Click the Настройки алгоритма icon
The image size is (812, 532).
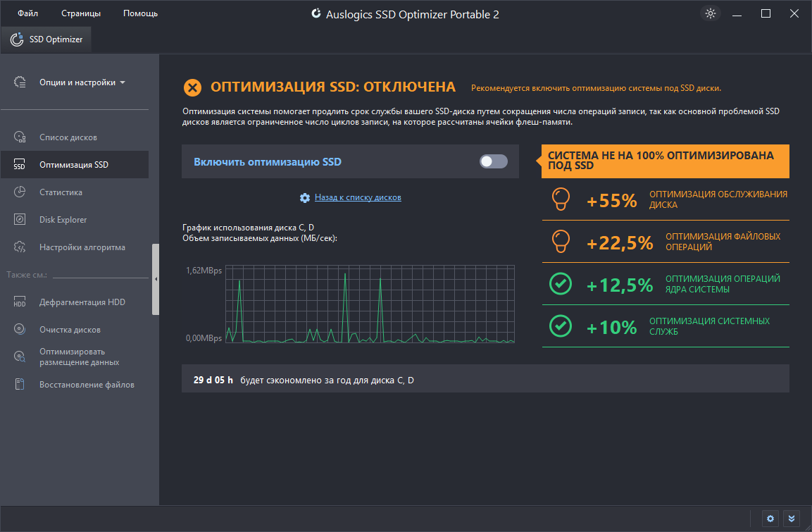(20, 247)
